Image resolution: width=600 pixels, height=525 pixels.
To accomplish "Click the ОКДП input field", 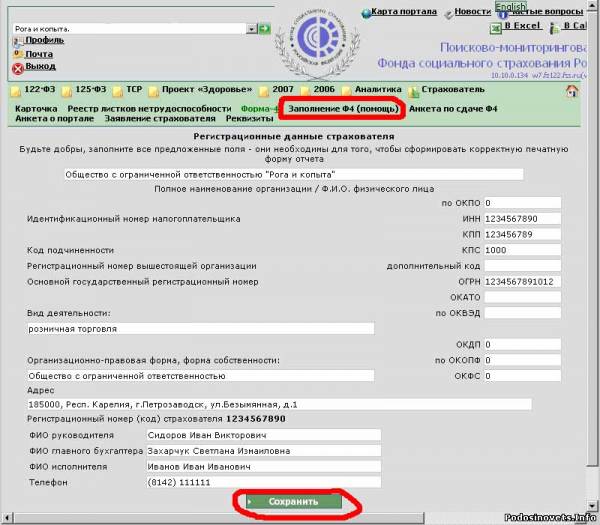I will tap(523, 344).
